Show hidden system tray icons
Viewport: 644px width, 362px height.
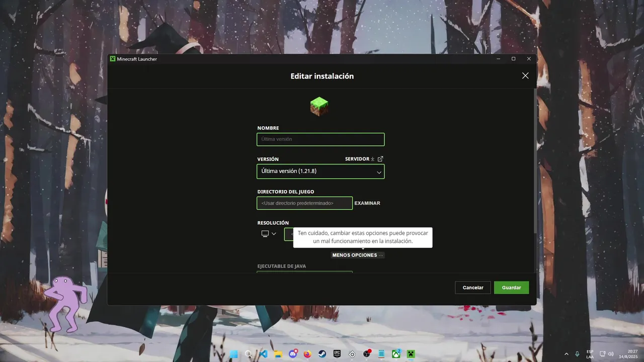[567, 354]
